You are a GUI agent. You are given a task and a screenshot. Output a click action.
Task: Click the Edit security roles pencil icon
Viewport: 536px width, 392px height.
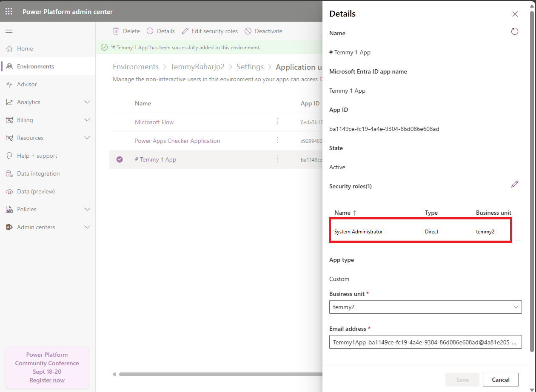[185, 31]
